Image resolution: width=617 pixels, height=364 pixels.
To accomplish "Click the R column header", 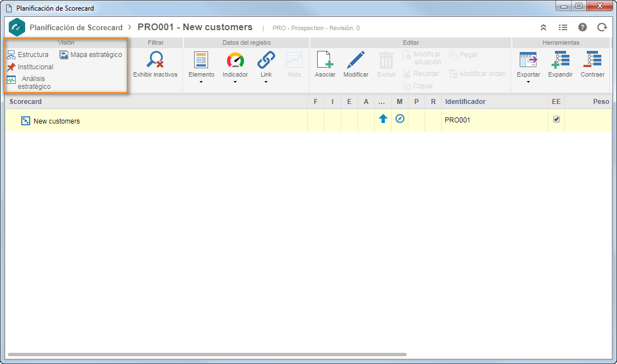I will 433,102.
